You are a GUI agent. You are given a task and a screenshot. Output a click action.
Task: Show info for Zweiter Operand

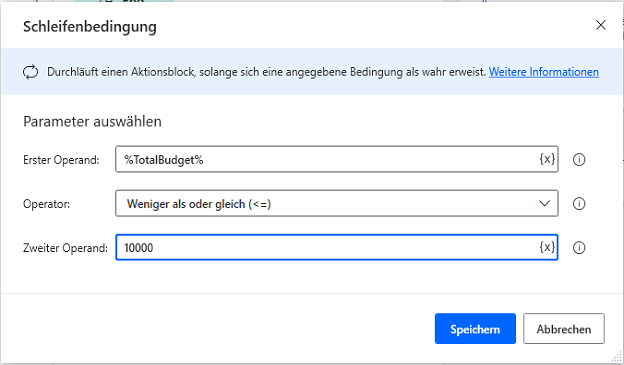(x=579, y=248)
